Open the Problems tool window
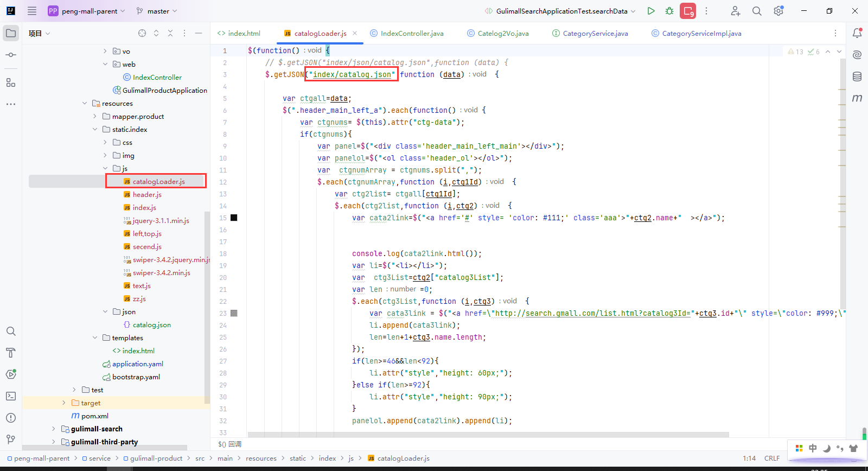The image size is (868, 471). pyautogui.click(x=11, y=418)
